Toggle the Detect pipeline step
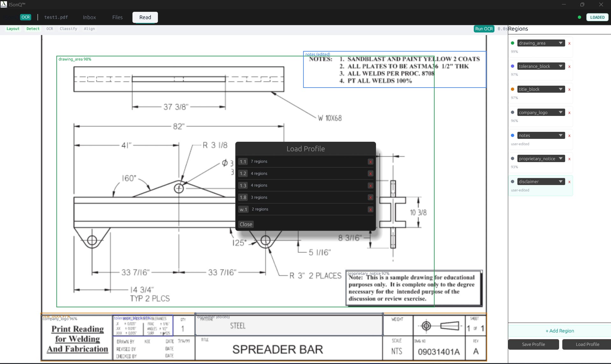Viewport: 611px width, 364px height. coord(33,29)
